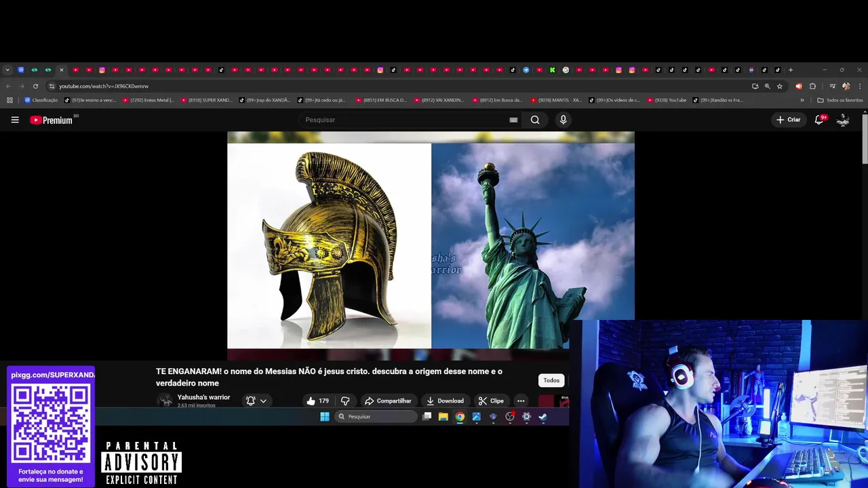This screenshot has width=868, height=488.
Task: Select the Todos filter chip
Action: pyautogui.click(x=551, y=380)
